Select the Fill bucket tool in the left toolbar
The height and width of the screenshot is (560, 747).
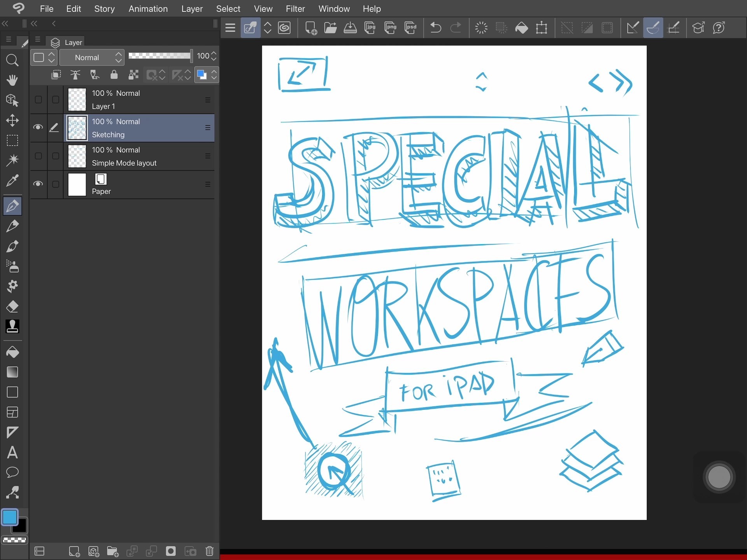click(x=12, y=352)
